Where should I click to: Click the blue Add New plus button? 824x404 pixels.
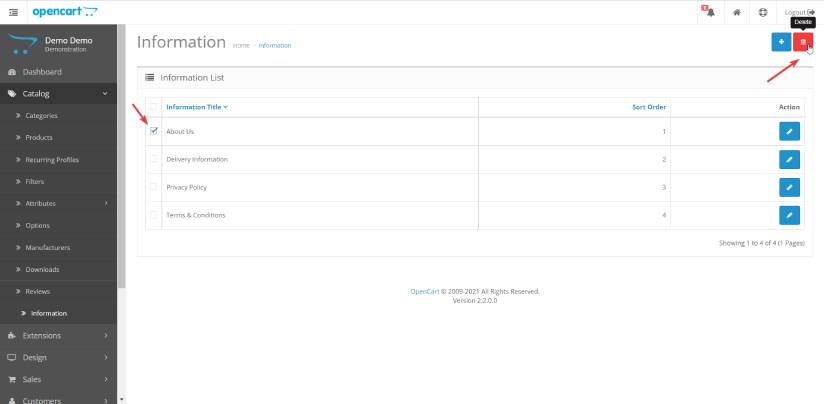click(x=781, y=42)
